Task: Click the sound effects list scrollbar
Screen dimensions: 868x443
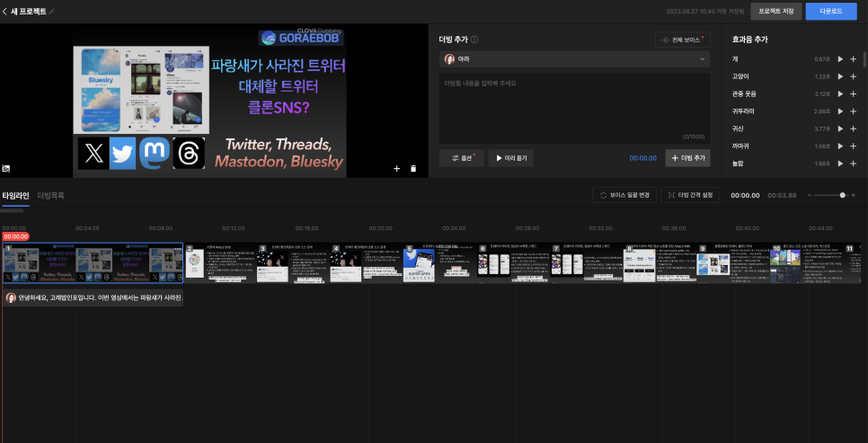Action: [x=864, y=60]
